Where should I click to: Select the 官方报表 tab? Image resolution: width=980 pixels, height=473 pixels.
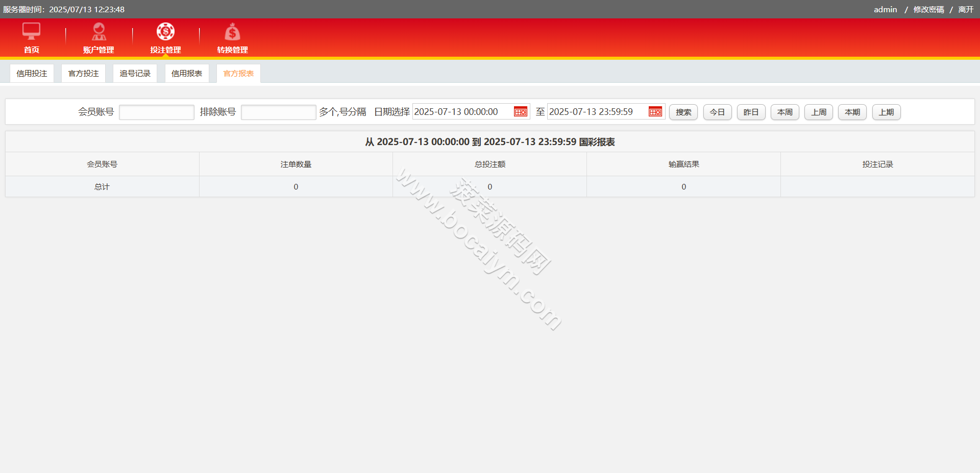tap(238, 74)
